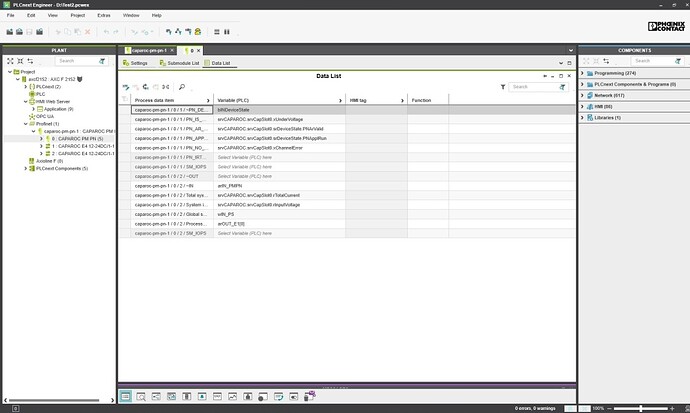
Task: Click the rTotalCurrent variable cell
Action: tap(279, 195)
